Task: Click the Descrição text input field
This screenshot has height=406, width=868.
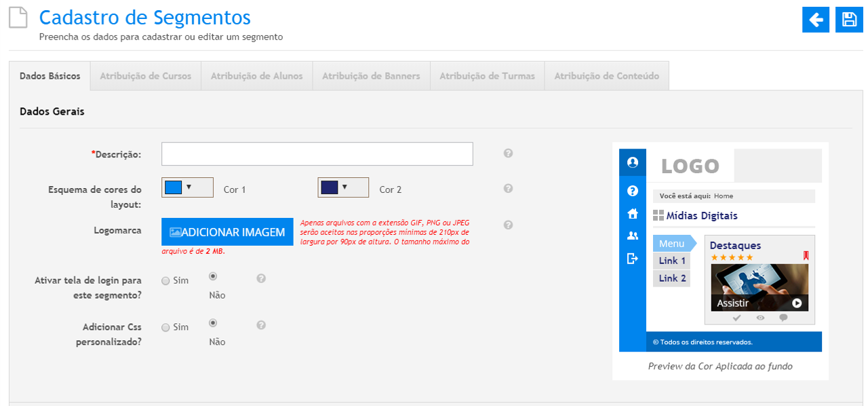Action: (x=317, y=154)
